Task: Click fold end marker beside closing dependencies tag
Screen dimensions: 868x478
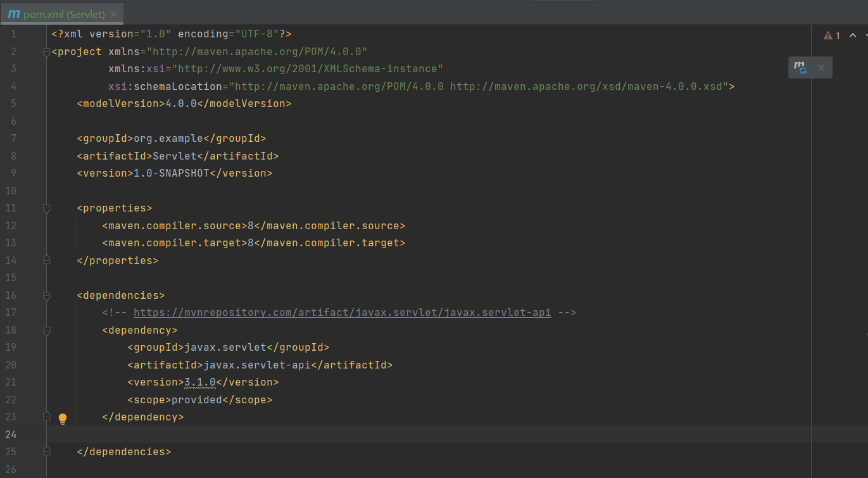Action: point(46,452)
